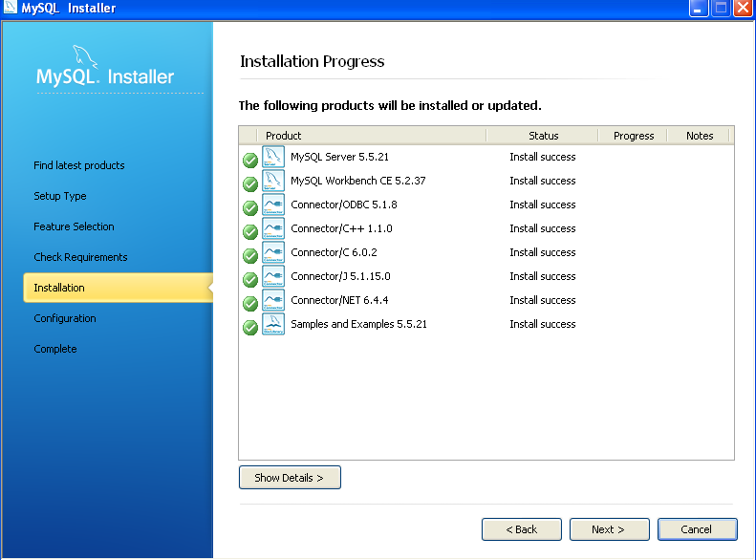Cancel the installation

point(697,529)
